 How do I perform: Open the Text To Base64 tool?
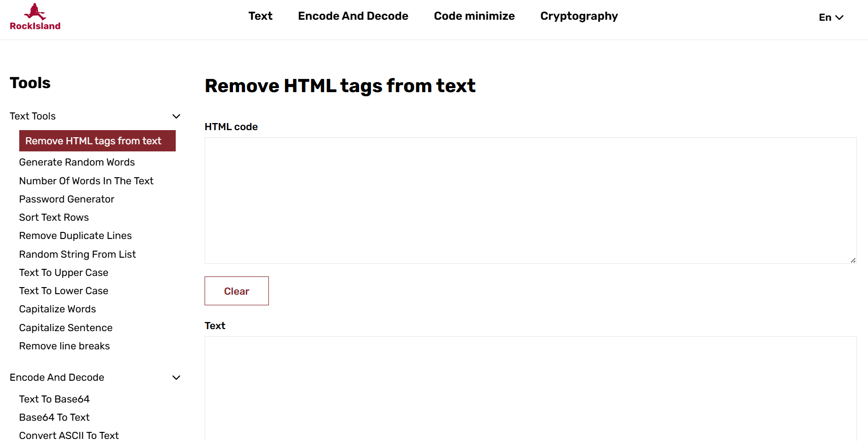(54, 399)
